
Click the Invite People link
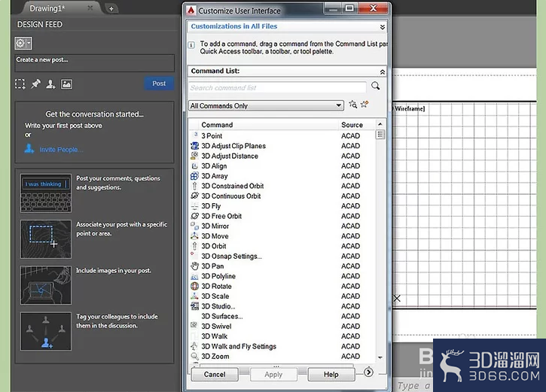[61, 150]
